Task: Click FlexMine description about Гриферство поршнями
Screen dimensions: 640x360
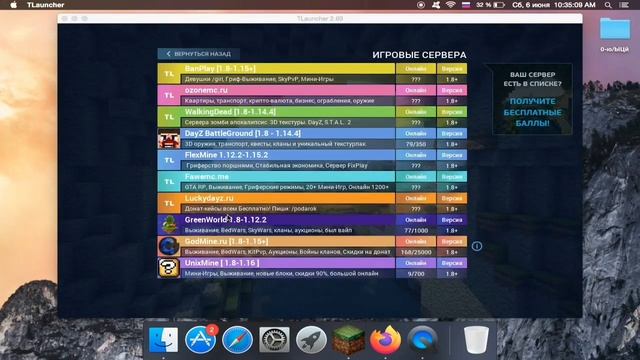Action: click(277, 166)
